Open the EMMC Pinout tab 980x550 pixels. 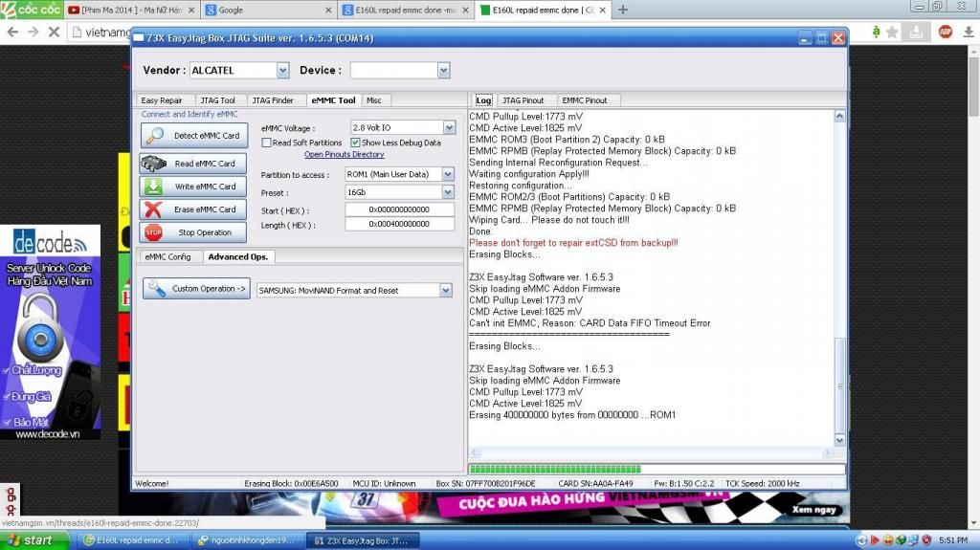click(585, 100)
